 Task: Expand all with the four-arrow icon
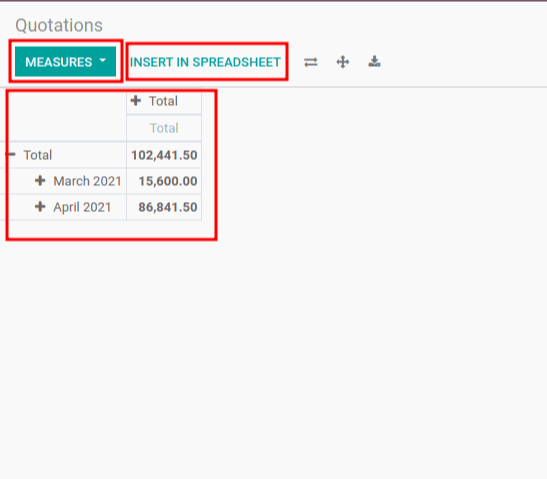click(x=343, y=62)
